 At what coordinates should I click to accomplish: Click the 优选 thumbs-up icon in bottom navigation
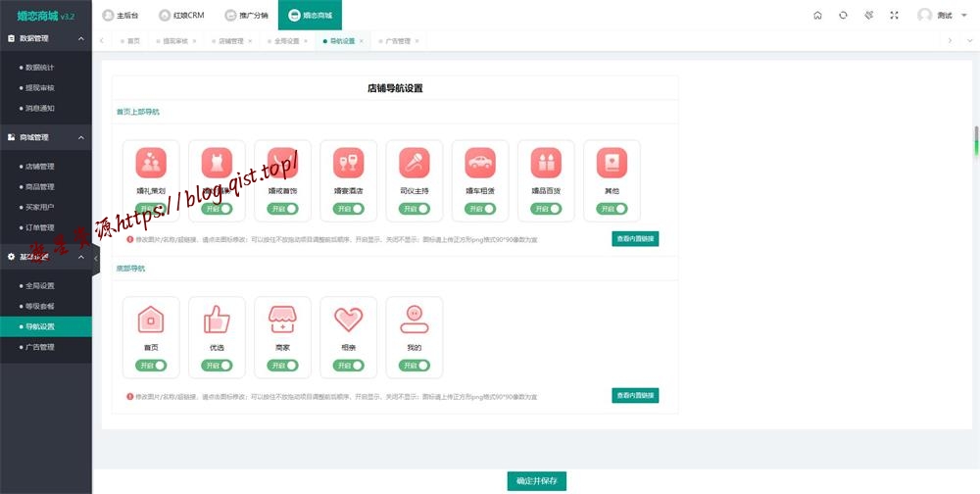tap(217, 319)
